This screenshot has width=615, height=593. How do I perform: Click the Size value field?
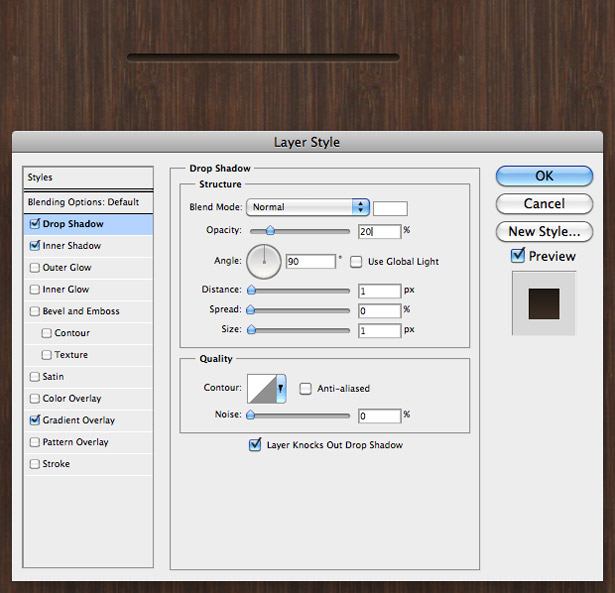tap(380, 330)
